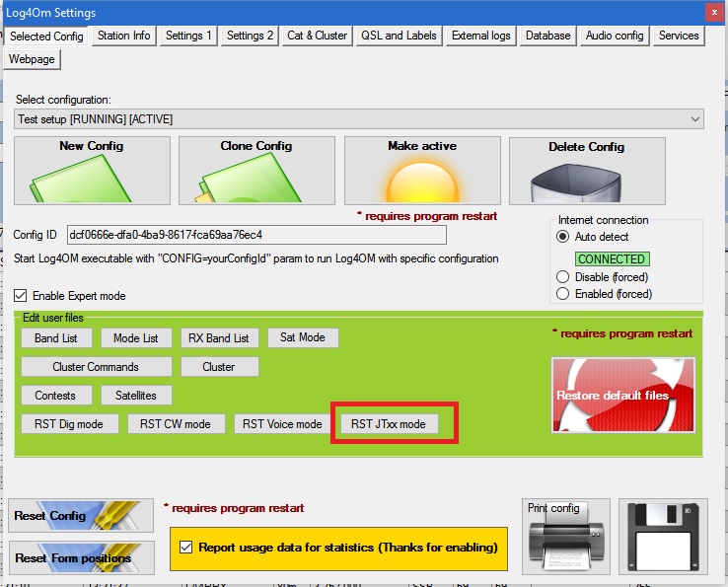
Task: Click the Band List button
Action: [56, 338]
